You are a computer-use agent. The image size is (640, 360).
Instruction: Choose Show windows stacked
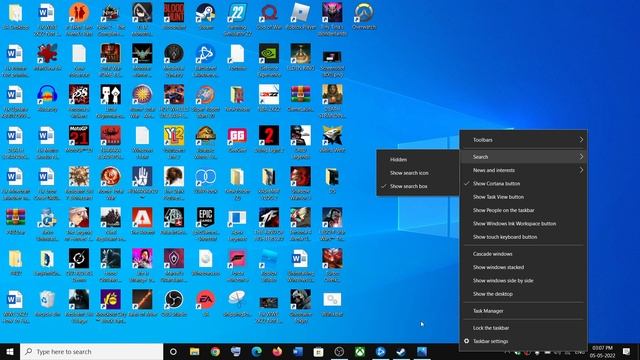524,267
